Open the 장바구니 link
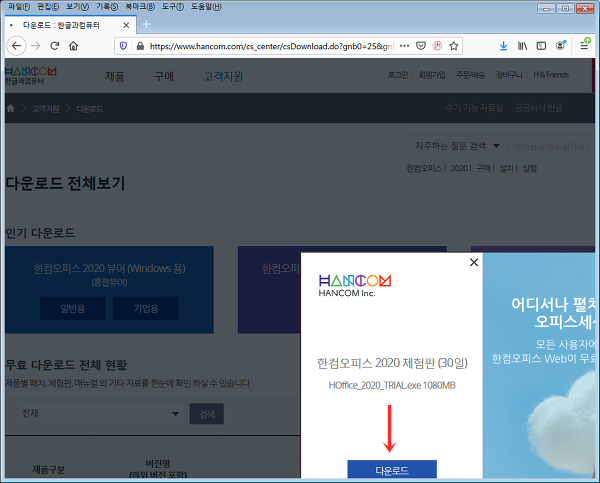 [x=509, y=75]
